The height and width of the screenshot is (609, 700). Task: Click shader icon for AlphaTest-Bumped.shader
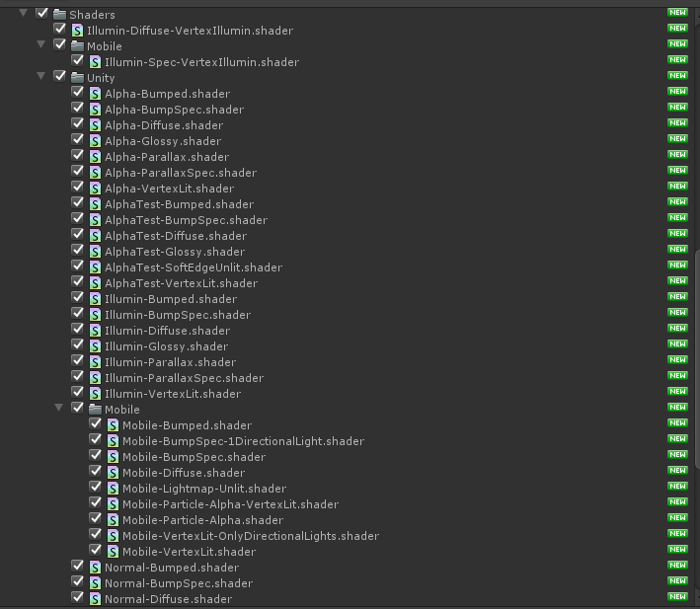[x=95, y=204]
